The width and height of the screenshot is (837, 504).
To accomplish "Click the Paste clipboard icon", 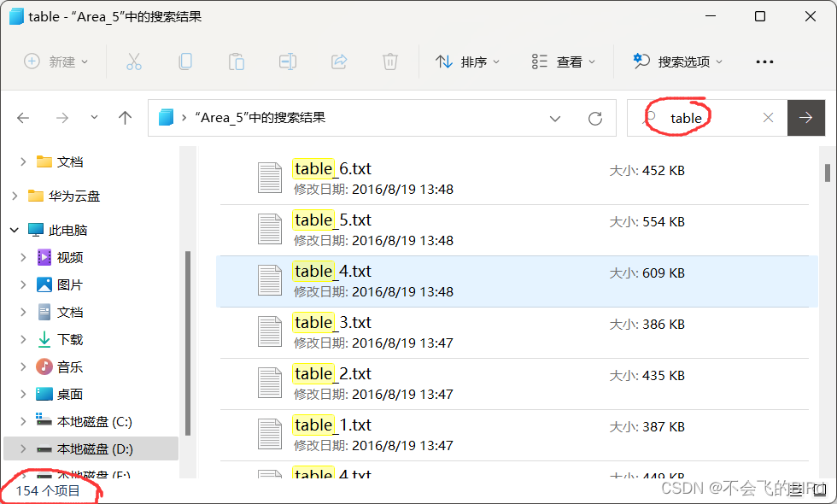I will [x=237, y=62].
